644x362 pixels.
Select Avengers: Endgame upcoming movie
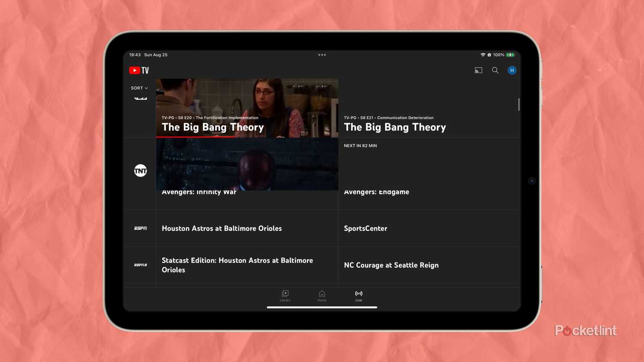(376, 192)
